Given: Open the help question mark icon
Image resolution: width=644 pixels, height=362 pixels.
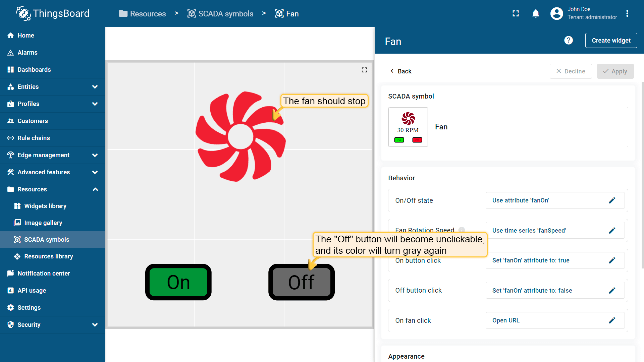Looking at the screenshot, I should click(x=568, y=41).
